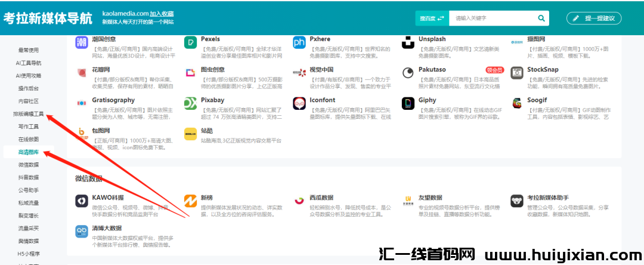Open the KAWO科握 icon
644x265 pixels.
(x=82, y=201)
